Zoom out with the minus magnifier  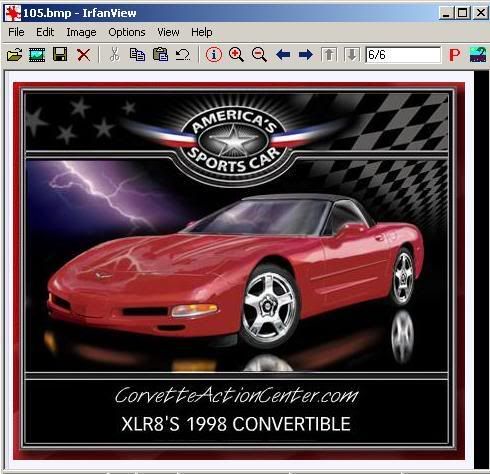259,54
